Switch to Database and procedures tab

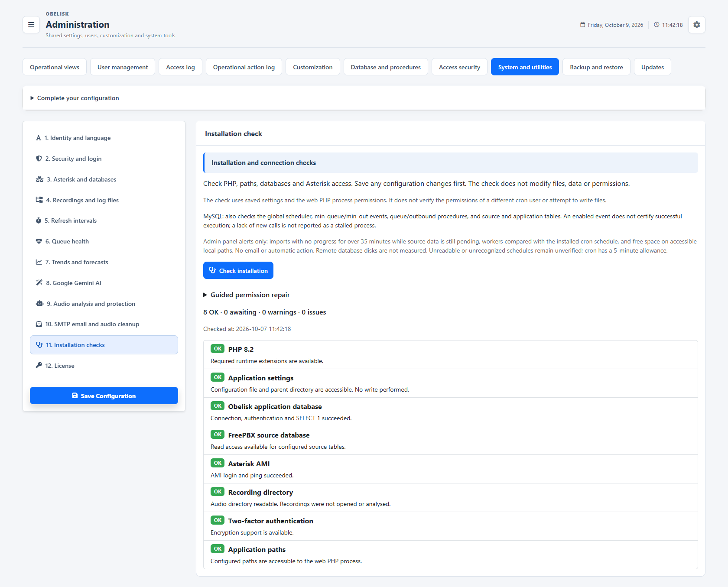pos(386,67)
